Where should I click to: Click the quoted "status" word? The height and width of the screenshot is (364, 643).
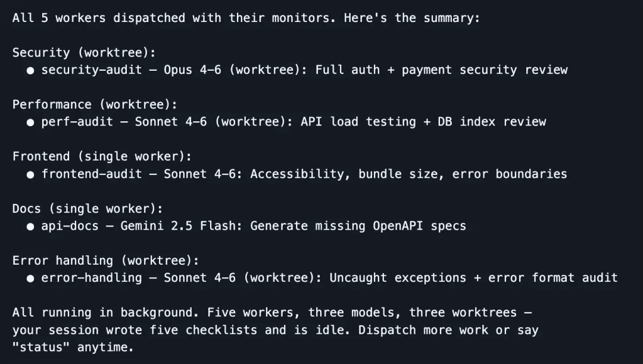[41, 347]
